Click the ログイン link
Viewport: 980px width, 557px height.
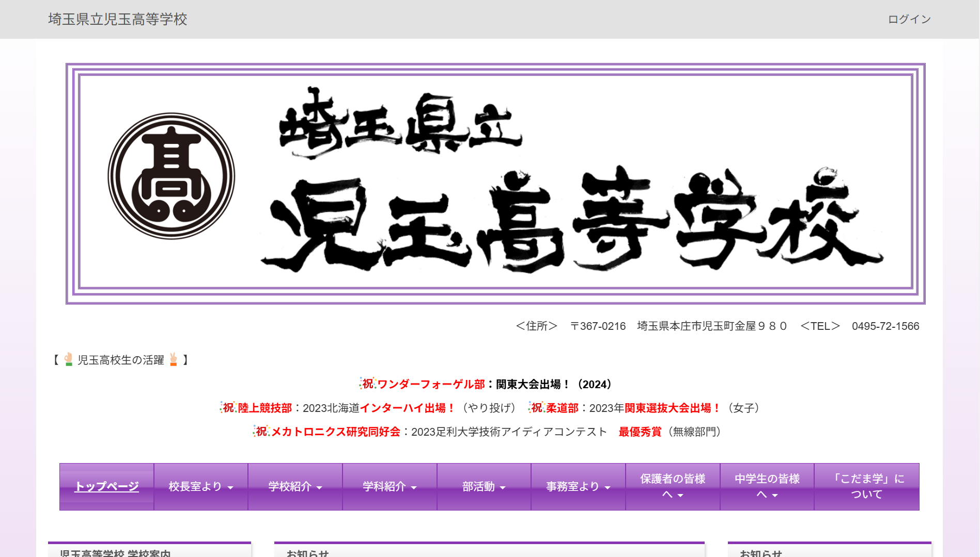click(x=909, y=19)
